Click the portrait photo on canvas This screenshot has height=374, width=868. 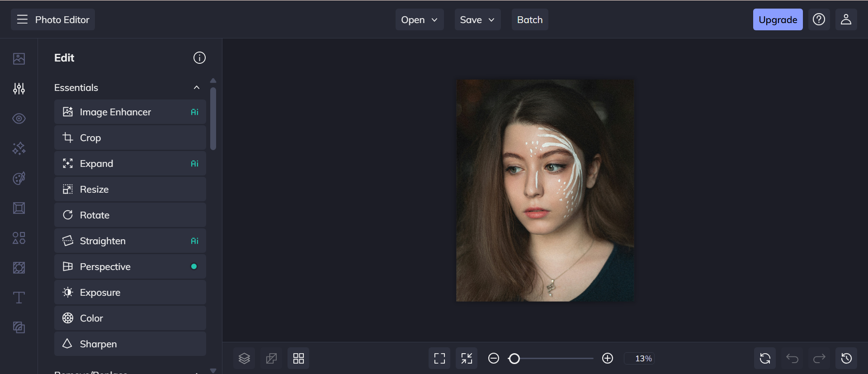click(545, 190)
